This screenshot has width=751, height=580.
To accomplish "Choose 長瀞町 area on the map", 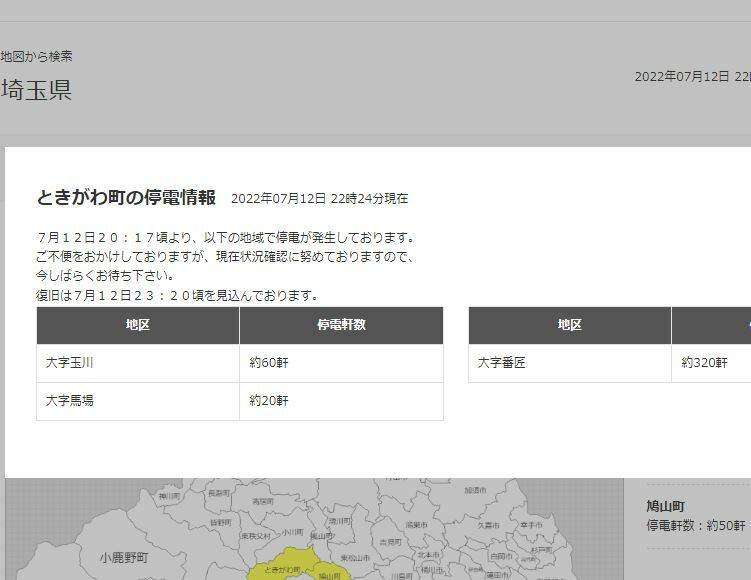I will pyautogui.click(x=219, y=494).
